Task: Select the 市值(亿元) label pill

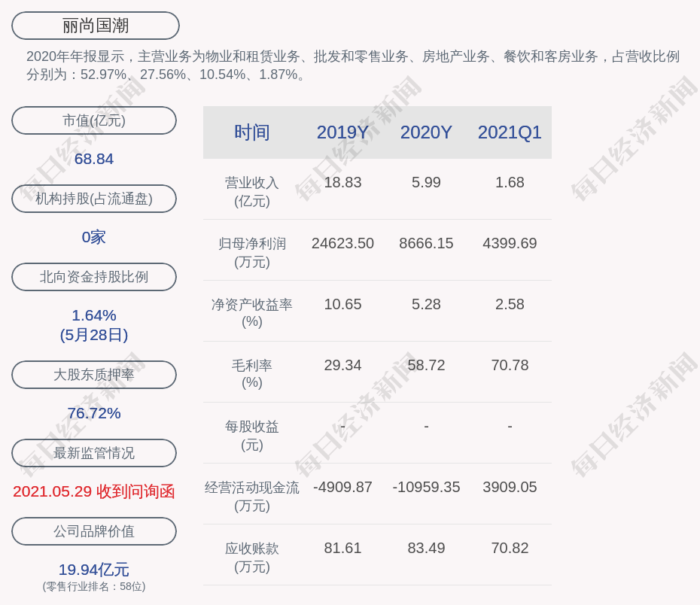Action: pyautogui.click(x=94, y=120)
